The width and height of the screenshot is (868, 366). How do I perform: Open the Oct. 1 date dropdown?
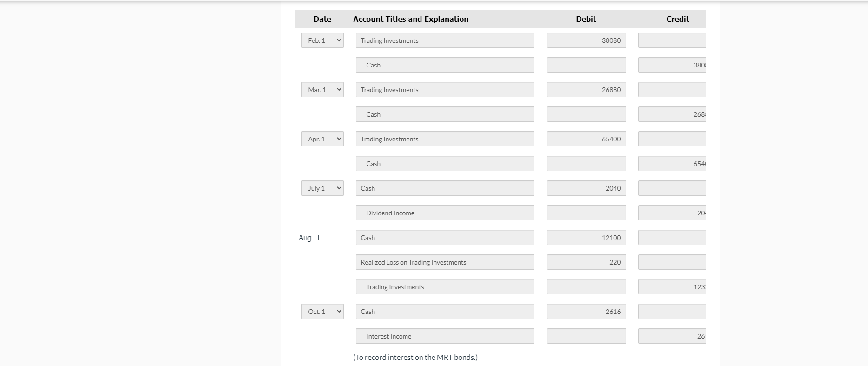click(322, 311)
